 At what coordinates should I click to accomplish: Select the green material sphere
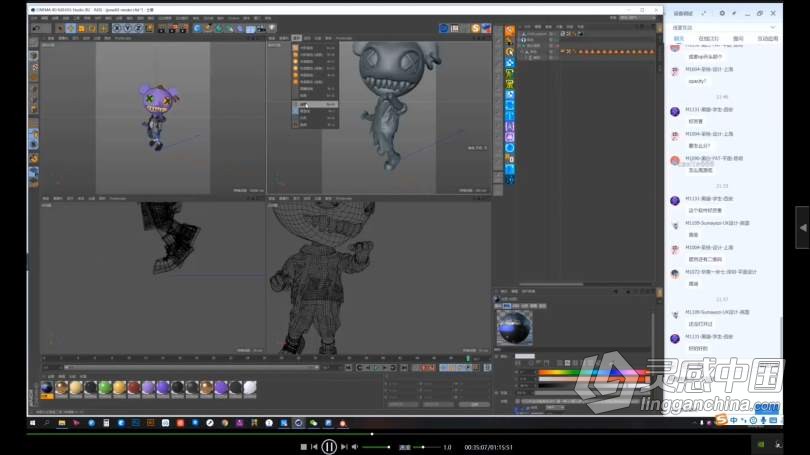(105, 388)
